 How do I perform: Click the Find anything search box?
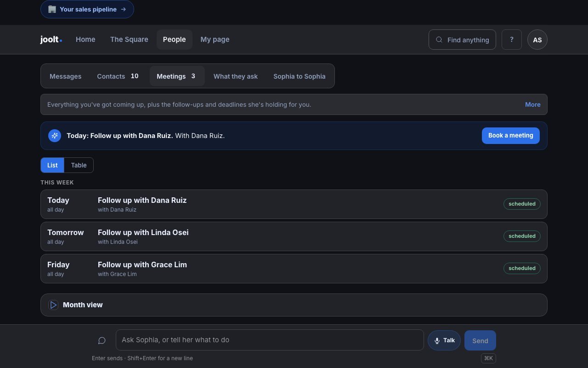pos(462,40)
